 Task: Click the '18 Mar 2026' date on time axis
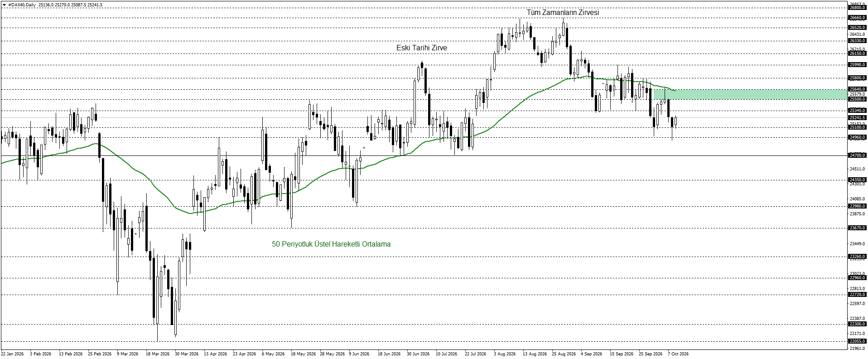[158, 354]
